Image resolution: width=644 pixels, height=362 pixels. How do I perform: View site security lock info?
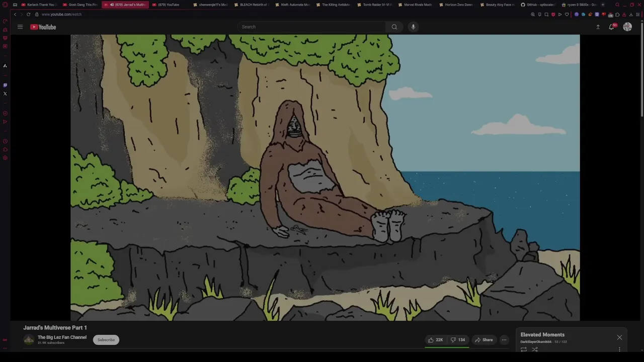click(36, 15)
